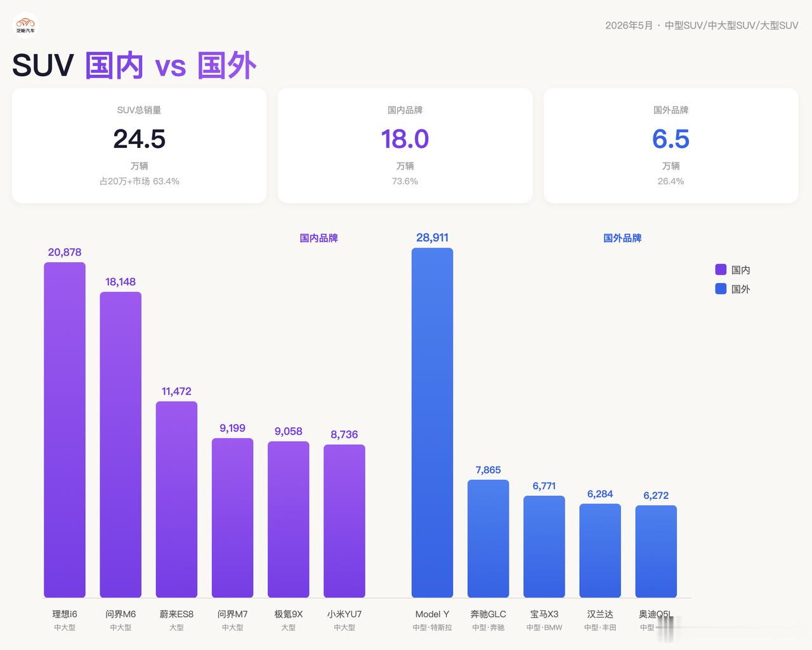This screenshot has height=650, width=812.
Task: Click the 国外 legend label text
Action: [x=740, y=289]
